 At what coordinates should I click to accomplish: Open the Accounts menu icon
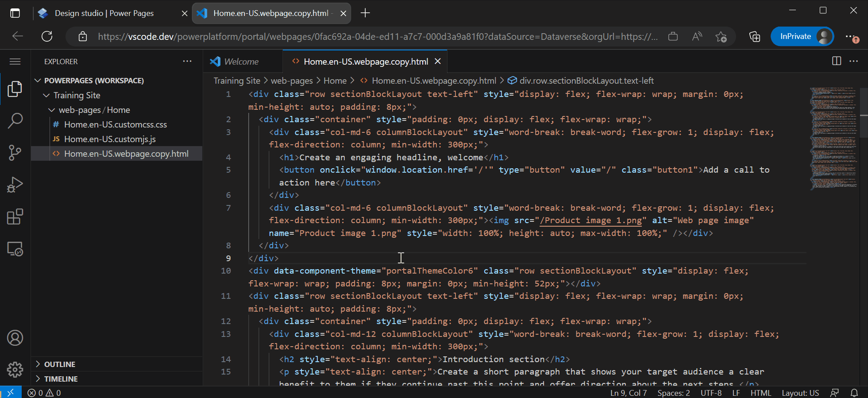(15, 338)
